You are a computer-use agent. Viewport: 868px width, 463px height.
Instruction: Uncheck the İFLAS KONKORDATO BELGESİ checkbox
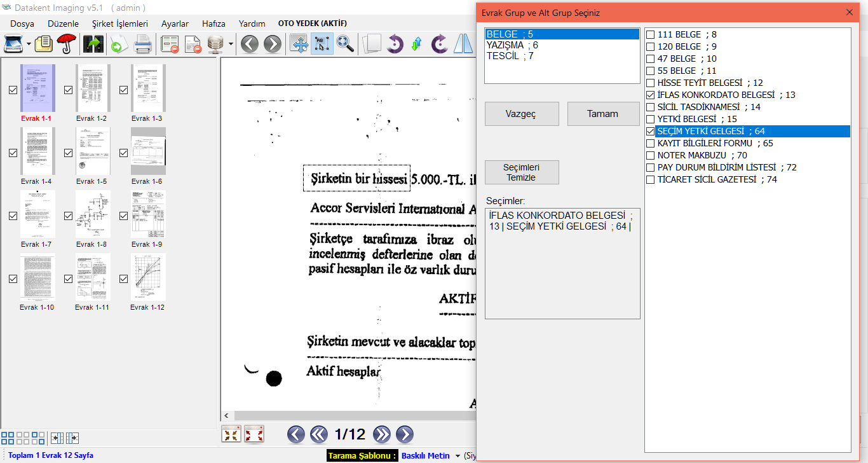[x=650, y=95]
